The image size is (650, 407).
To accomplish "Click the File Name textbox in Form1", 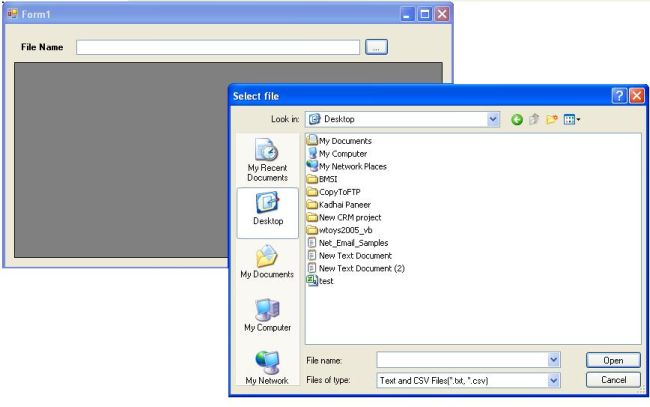I will 218,47.
